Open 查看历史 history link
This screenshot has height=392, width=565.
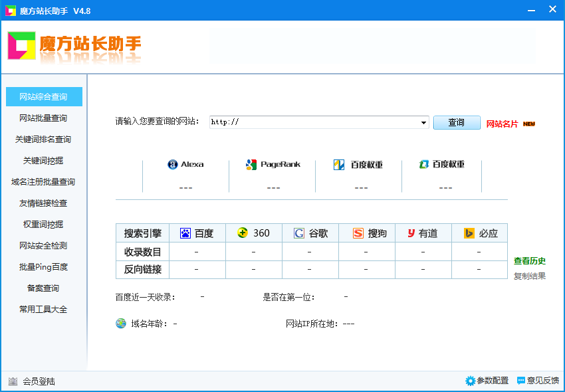point(530,261)
